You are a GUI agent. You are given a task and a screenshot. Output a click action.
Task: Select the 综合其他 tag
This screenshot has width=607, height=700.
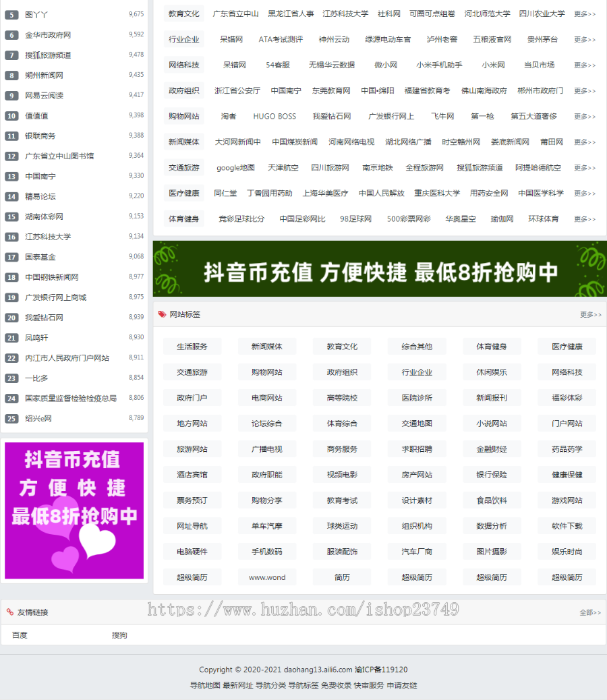pyautogui.click(x=417, y=347)
